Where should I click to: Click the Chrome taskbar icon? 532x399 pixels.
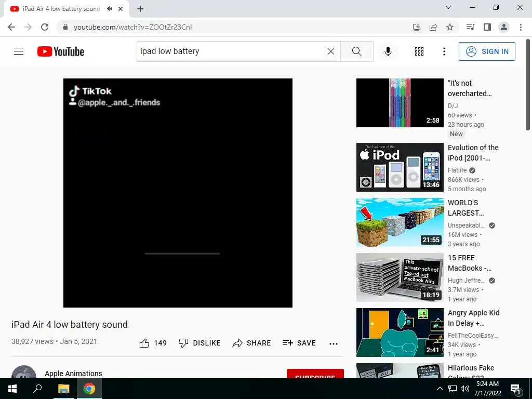[89, 389]
